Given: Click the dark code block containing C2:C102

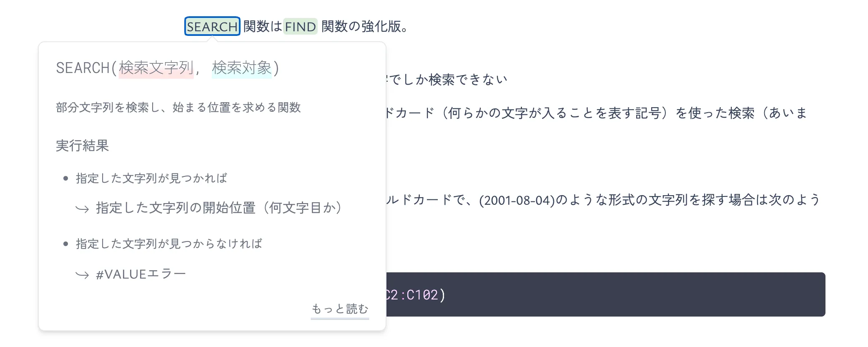Looking at the screenshot, I should coord(605,294).
